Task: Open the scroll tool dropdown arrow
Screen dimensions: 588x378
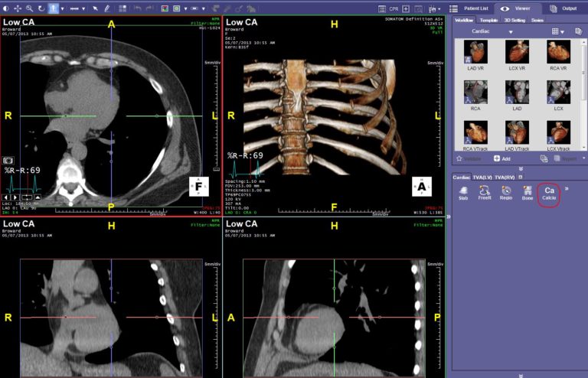Action: coord(62,8)
